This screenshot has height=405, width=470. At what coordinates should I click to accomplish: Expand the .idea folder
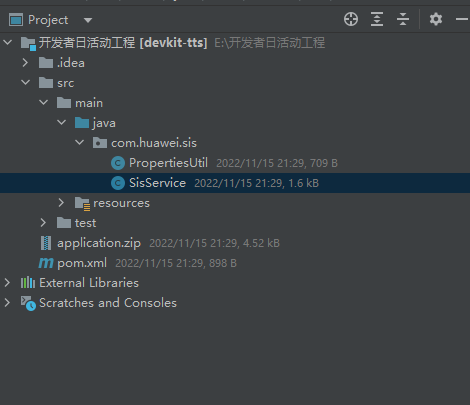pos(25,63)
